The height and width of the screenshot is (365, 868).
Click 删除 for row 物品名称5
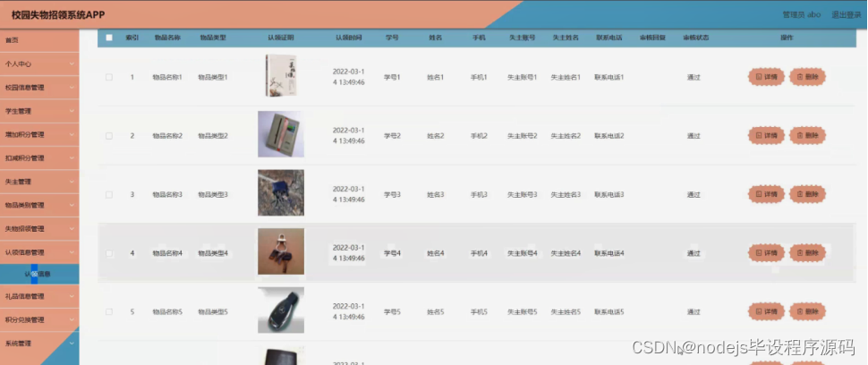tap(808, 311)
